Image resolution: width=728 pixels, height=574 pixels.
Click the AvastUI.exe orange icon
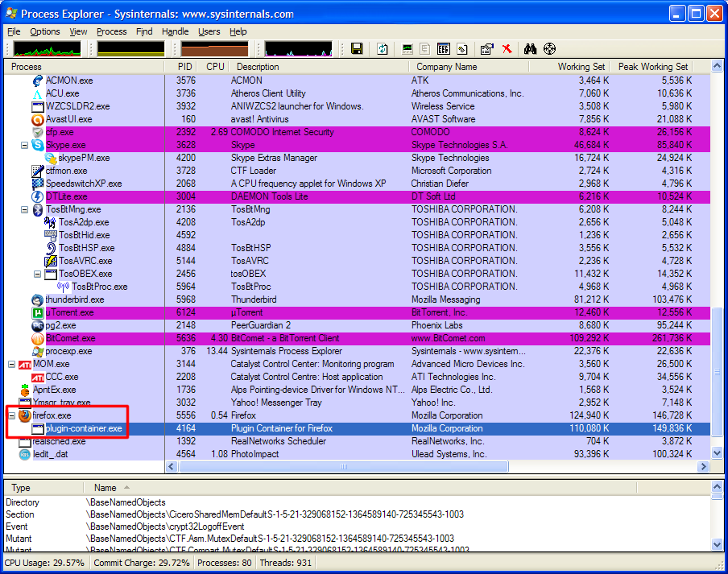[x=38, y=120]
